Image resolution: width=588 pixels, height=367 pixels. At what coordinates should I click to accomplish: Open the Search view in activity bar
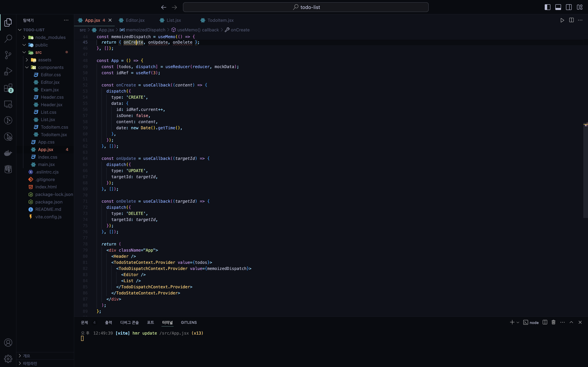(8, 38)
